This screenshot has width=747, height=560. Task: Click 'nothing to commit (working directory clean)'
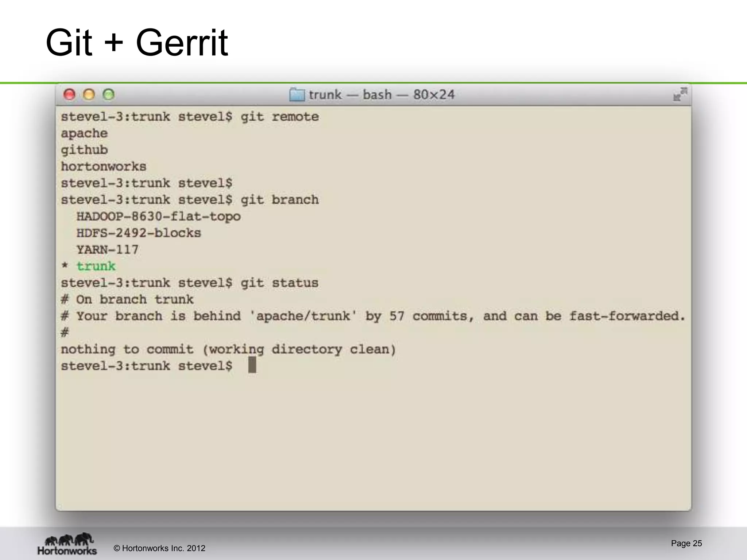(x=229, y=350)
